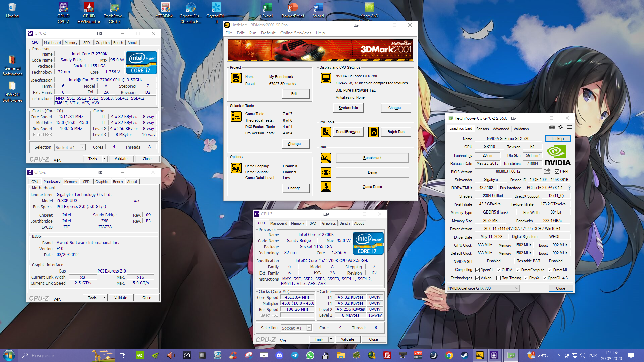Open Discord from the taskbar
644x362 pixels.
click(279, 355)
